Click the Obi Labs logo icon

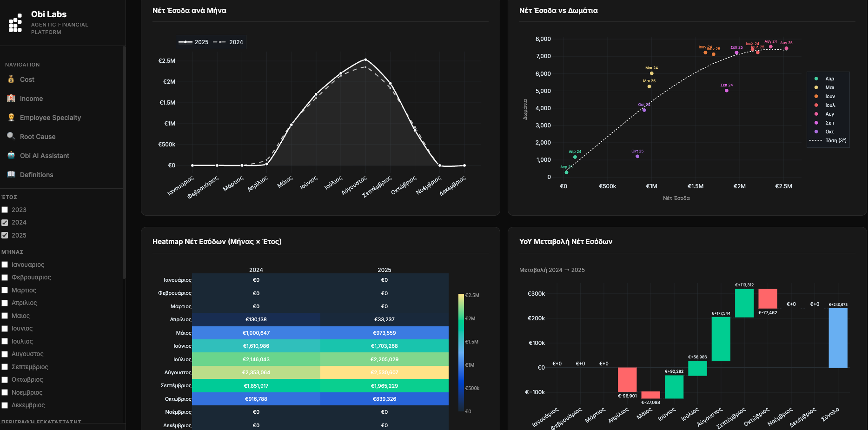[15, 23]
